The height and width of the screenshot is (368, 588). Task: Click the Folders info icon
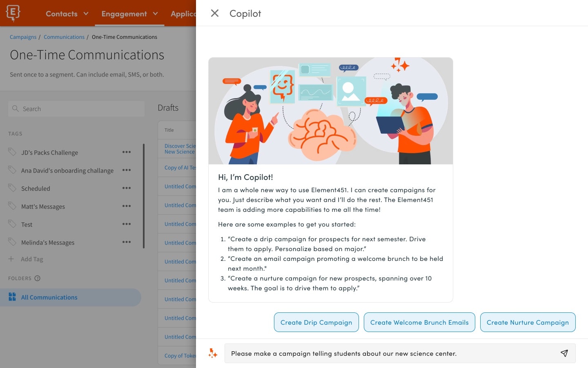coord(38,278)
